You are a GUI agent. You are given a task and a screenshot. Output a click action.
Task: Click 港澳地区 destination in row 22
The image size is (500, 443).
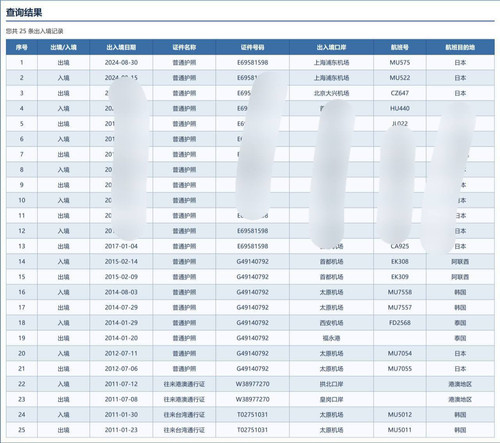click(460, 384)
